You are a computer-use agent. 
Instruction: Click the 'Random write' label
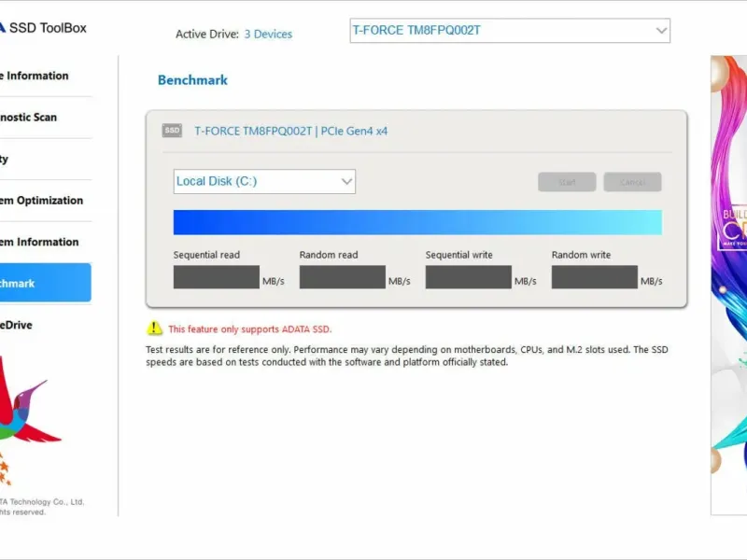tap(581, 255)
